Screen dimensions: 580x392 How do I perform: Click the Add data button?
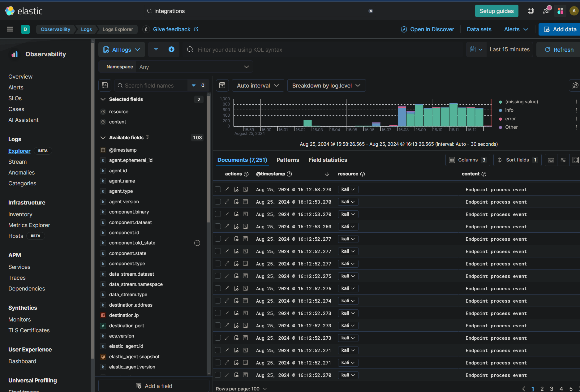point(560,29)
